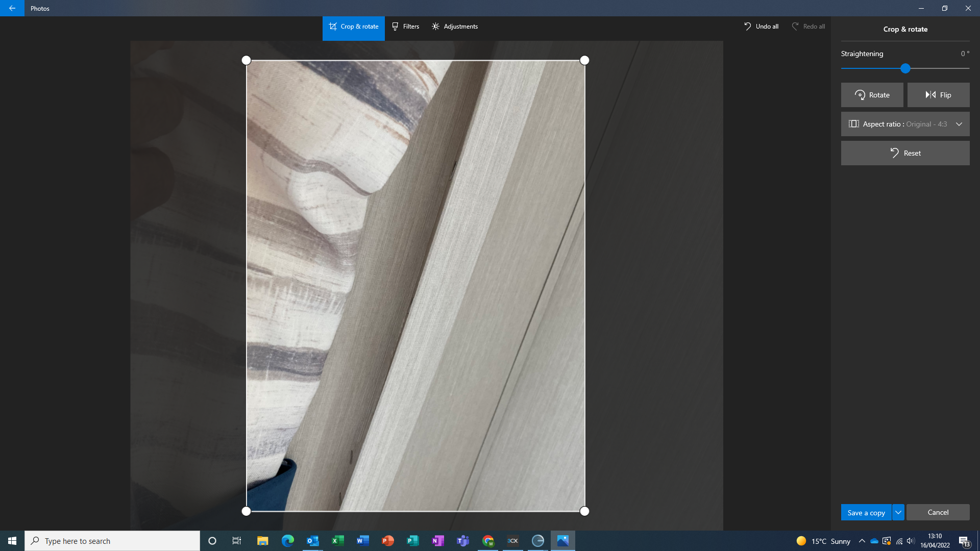Click the Windows search box
Screen dimensions: 980x551
112,541
